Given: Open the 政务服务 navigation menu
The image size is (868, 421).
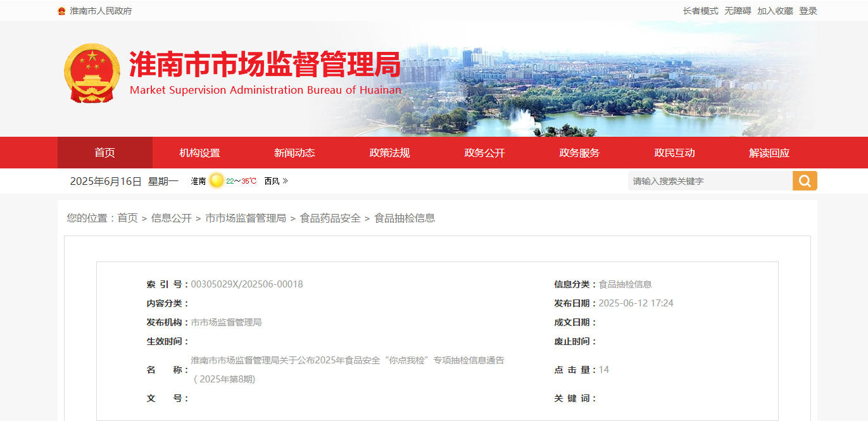Looking at the screenshot, I should [x=579, y=153].
